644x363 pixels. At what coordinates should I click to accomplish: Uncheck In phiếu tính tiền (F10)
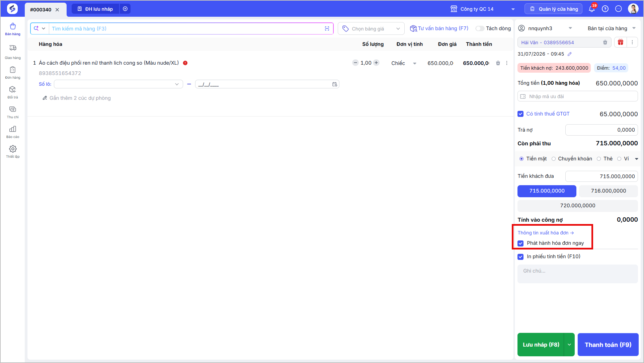pos(520,257)
